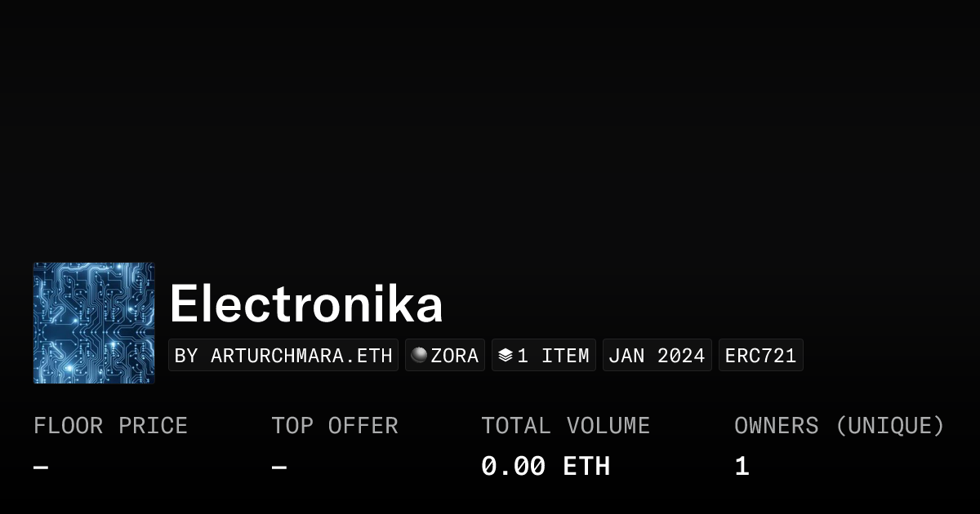The image size is (980, 514).
Task: Click the ETH currency unit text
Action: coord(586,467)
